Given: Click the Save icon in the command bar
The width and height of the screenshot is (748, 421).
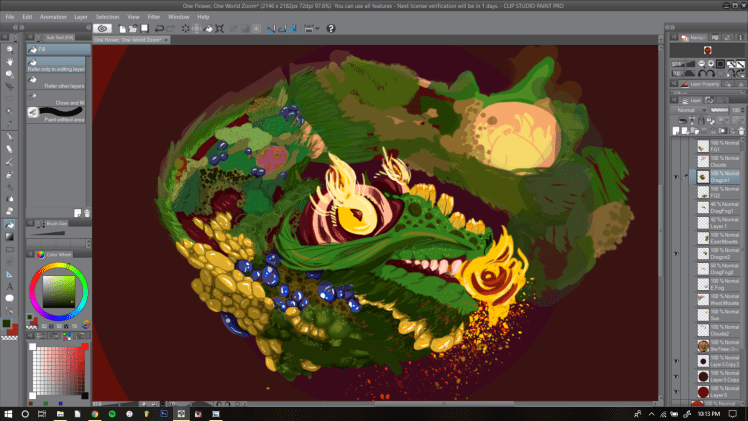Looking at the screenshot, I should click(x=145, y=28).
